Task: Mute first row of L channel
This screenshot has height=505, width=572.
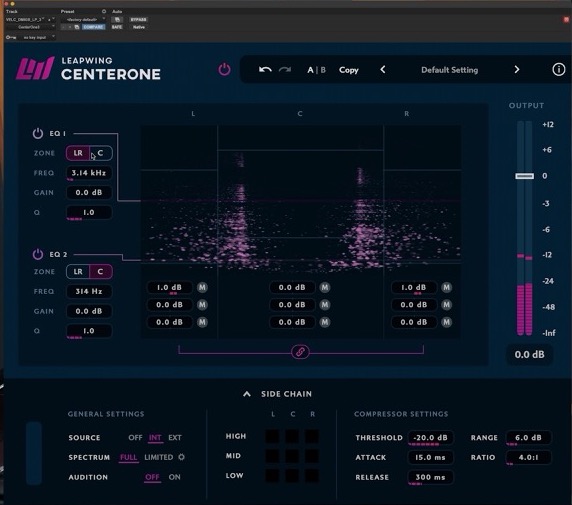Action: 202,288
